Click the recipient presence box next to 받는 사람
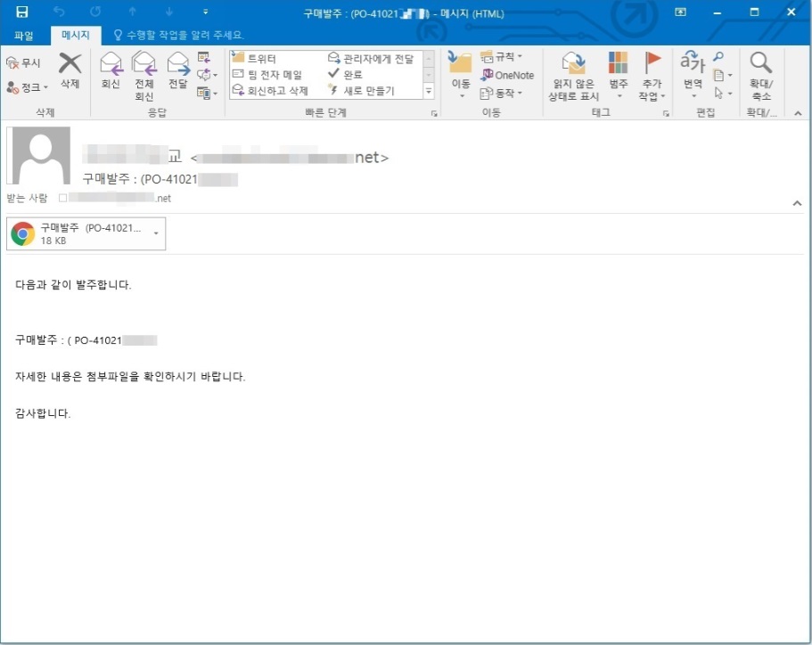Image resolution: width=812 pixels, height=645 pixels. pyautogui.click(x=62, y=198)
